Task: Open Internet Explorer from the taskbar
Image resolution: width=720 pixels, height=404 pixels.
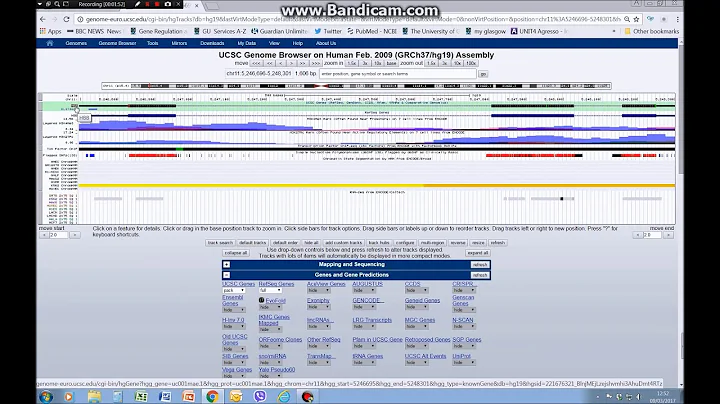Action: (x=284, y=397)
